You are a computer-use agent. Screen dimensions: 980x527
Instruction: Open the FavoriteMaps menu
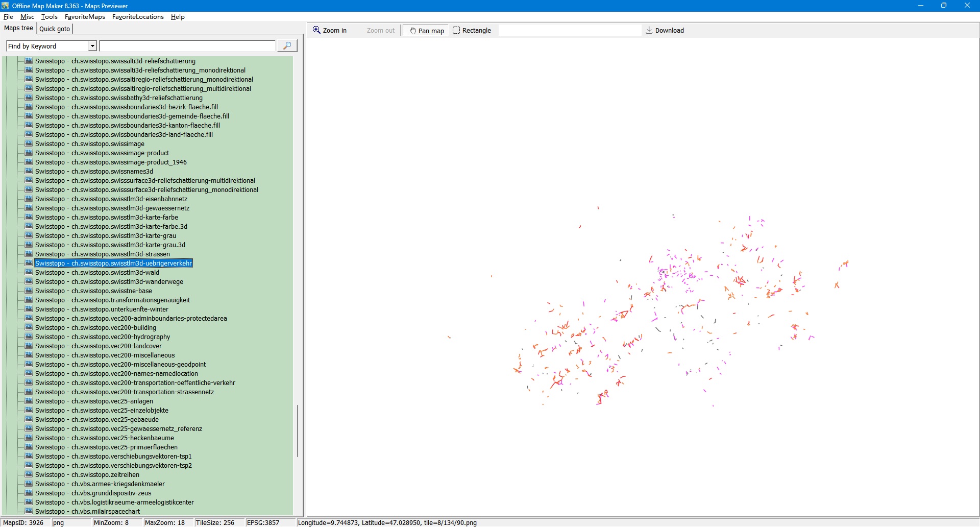click(x=85, y=17)
